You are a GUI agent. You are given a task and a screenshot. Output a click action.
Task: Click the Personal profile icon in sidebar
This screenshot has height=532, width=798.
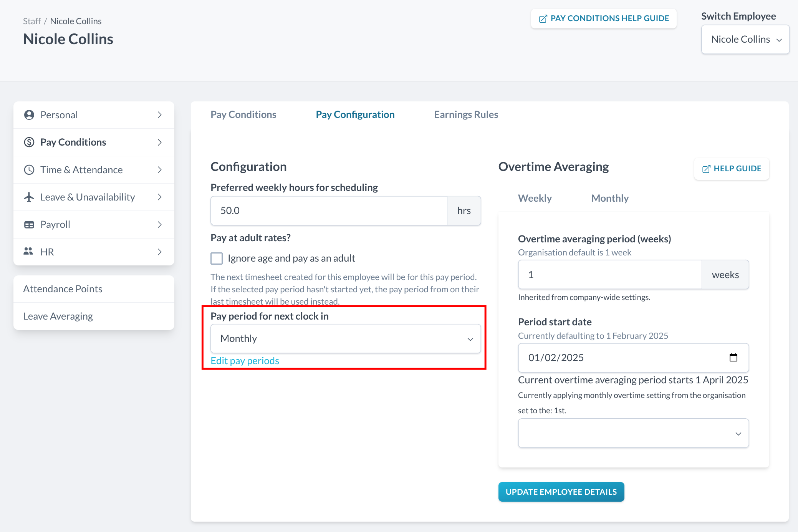(29, 115)
